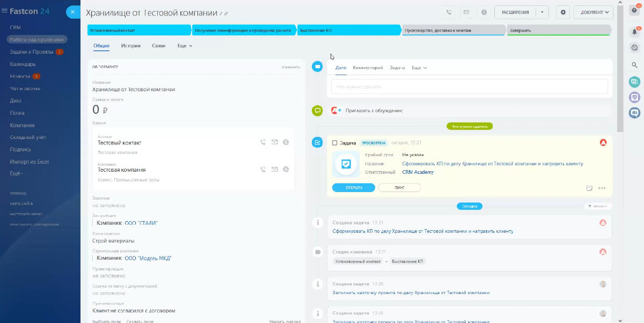
Task: Open Новости in the left menu
Action: [20, 76]
